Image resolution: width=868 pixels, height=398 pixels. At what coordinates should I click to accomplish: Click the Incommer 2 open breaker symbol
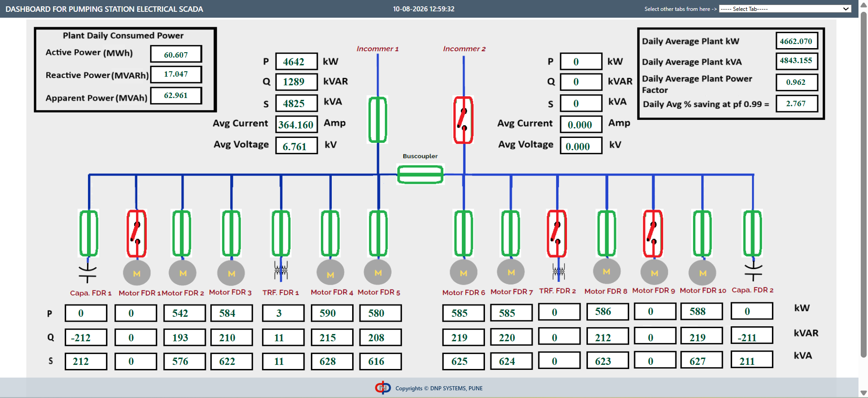[463, 120]
